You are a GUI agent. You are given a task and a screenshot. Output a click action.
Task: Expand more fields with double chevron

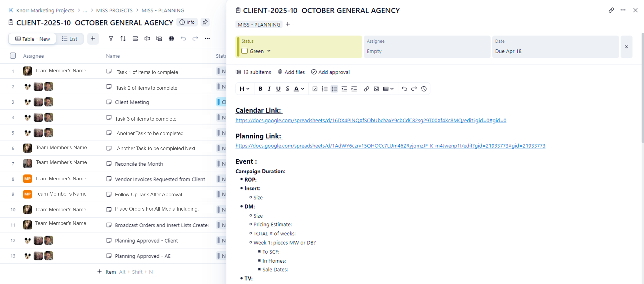(x=626, y=47)
